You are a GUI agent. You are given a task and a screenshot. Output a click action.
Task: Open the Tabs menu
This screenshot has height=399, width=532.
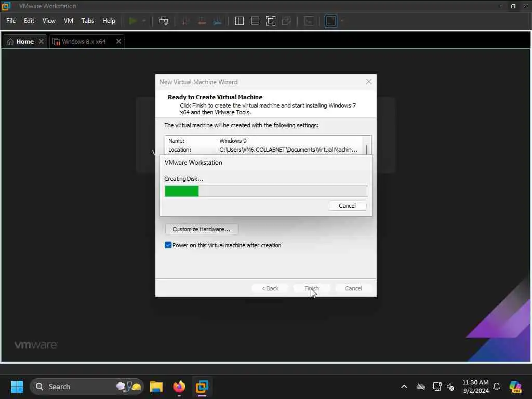(88, 21)
